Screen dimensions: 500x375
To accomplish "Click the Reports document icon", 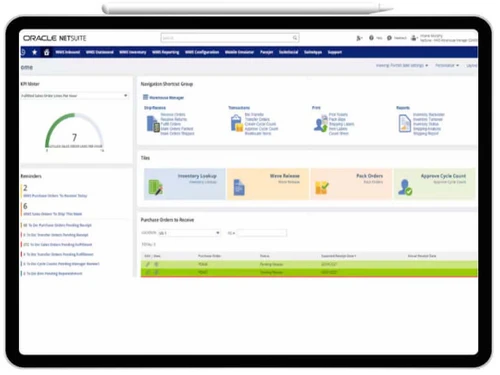I will pyautogui.click(x=405, y=123).
